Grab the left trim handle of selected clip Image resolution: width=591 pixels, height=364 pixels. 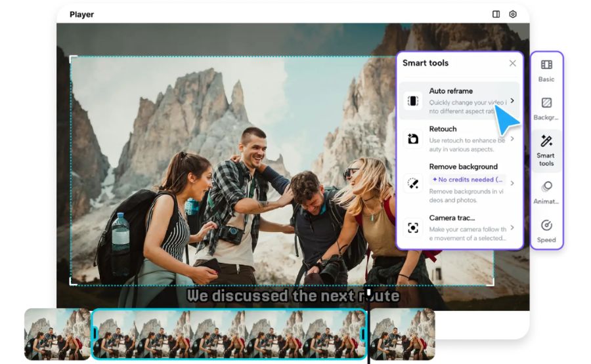(x=95, y=334)
